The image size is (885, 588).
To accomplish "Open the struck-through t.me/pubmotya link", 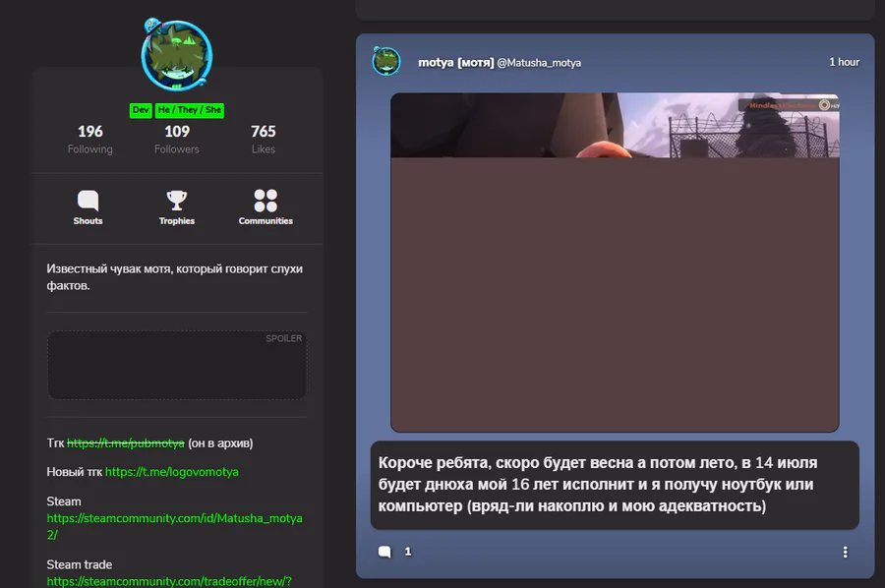I will (125, 443).
